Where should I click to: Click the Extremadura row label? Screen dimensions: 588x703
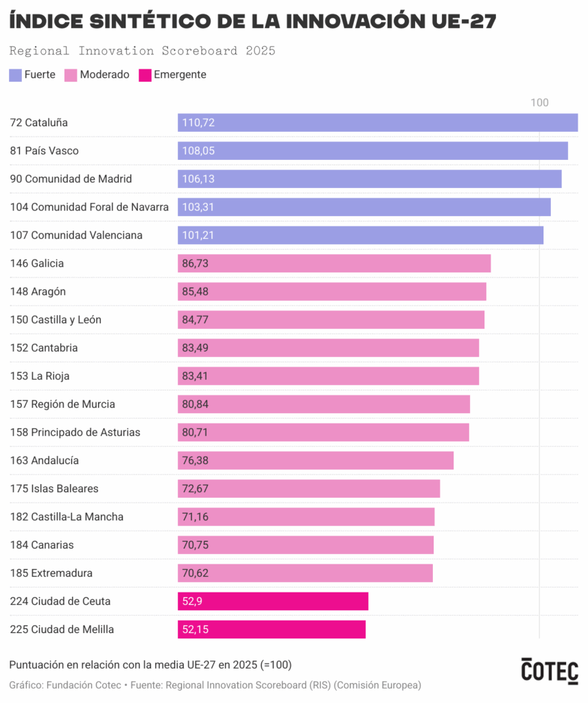coord(51,573)
